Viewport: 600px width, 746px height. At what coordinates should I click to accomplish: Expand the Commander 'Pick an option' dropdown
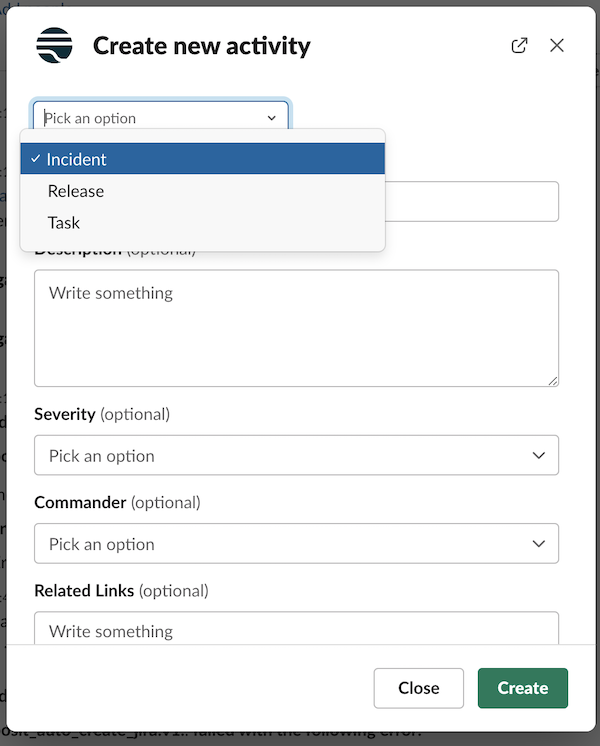[x=296, y=544]
